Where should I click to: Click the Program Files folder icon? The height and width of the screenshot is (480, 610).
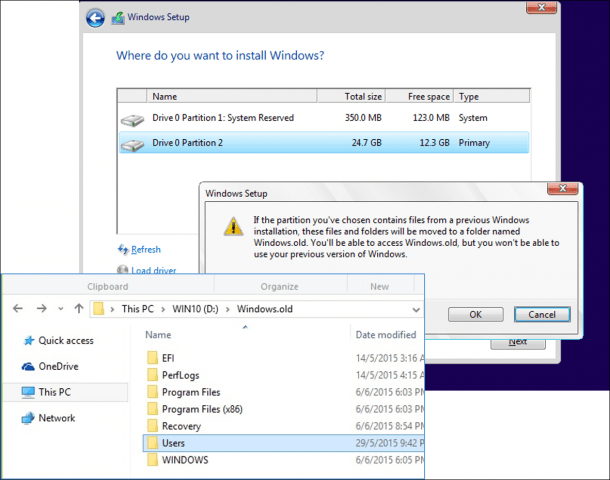click(x=152, y=392)
